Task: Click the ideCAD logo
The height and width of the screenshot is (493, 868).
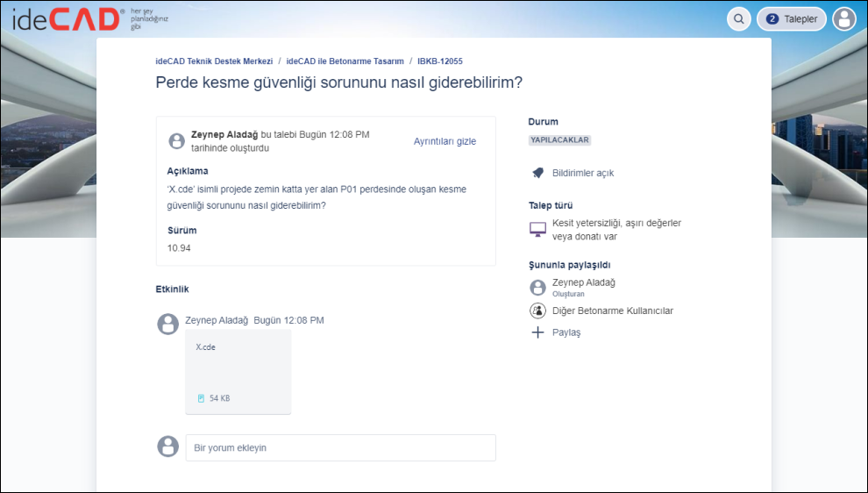Action: pyautogui.click(x=67, y=19)
